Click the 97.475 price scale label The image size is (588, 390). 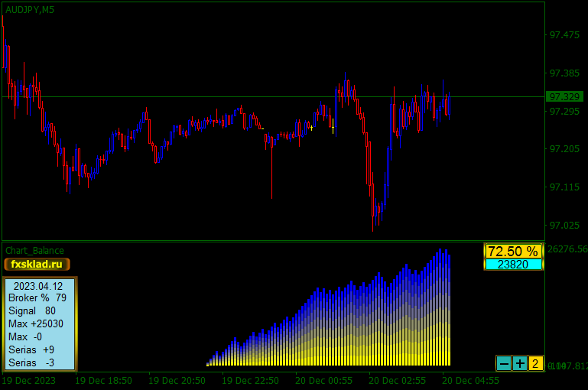click(x=564, y=35)
